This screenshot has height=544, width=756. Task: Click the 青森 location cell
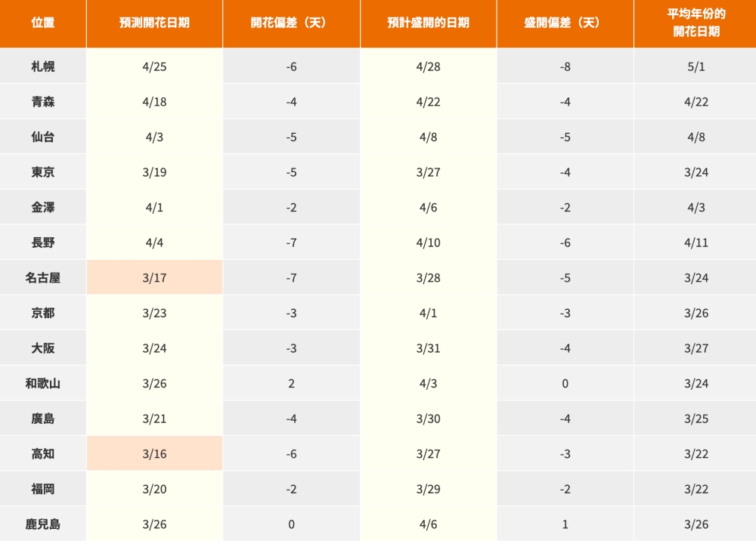coord(43,101)
